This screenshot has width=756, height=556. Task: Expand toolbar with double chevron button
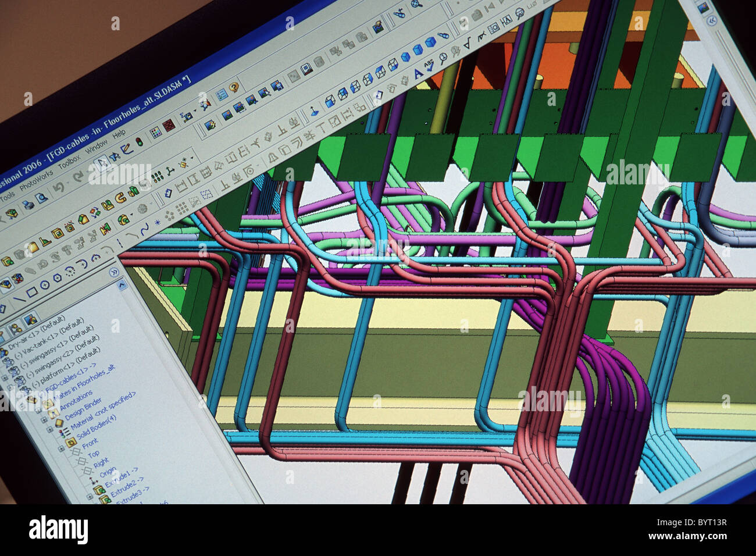113,272
